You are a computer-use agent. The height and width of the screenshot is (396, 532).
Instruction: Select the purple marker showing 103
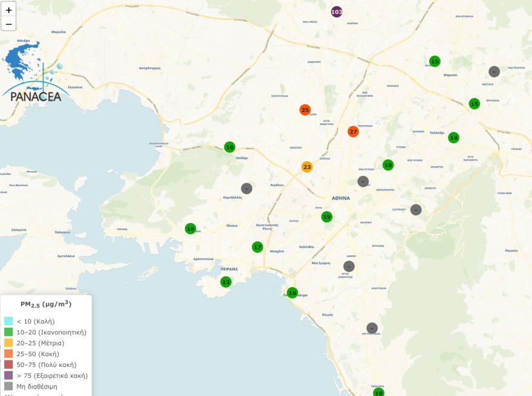[336, 11]
